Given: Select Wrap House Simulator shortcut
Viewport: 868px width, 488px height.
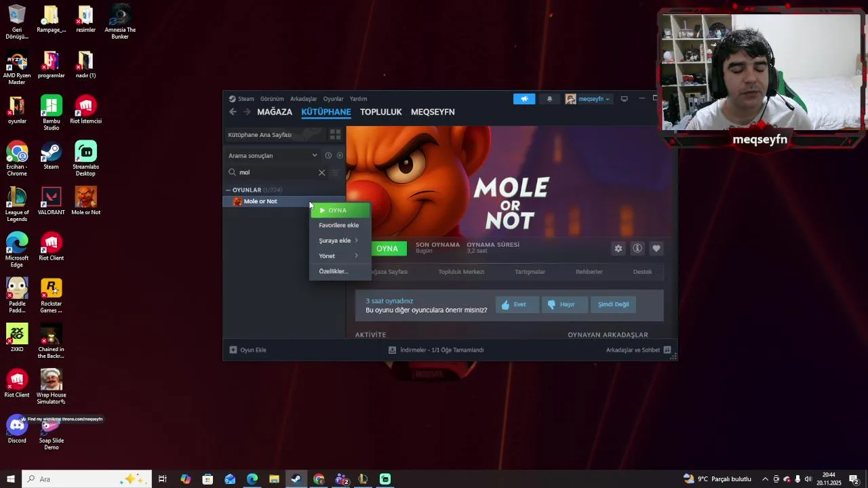Looking at the screenshot, I should 51,386.
